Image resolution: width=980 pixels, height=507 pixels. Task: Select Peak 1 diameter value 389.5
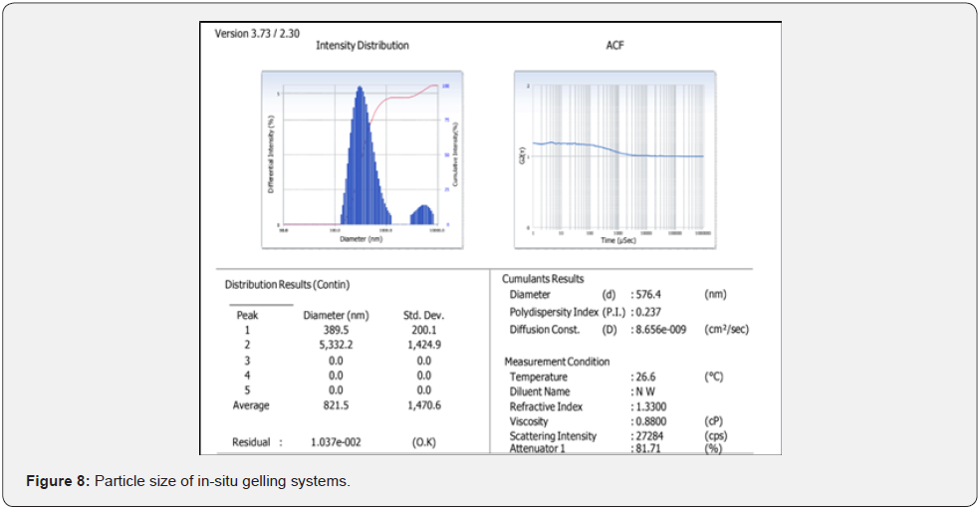pyautogui.click(x=335, y=330)
